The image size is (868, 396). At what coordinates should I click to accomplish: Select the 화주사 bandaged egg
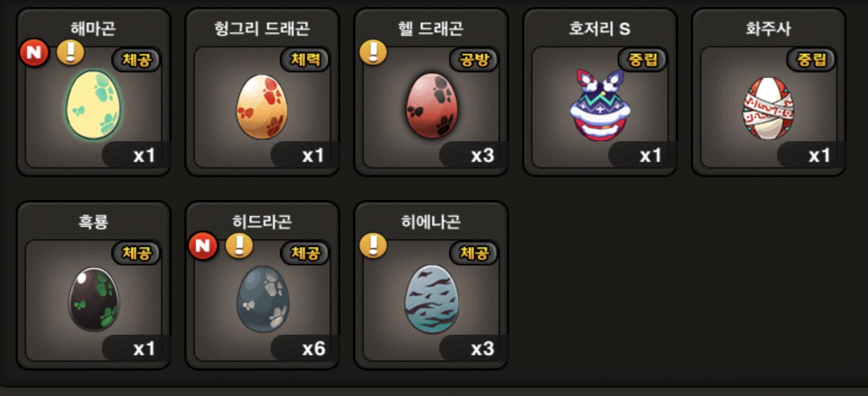pos(768,108)
